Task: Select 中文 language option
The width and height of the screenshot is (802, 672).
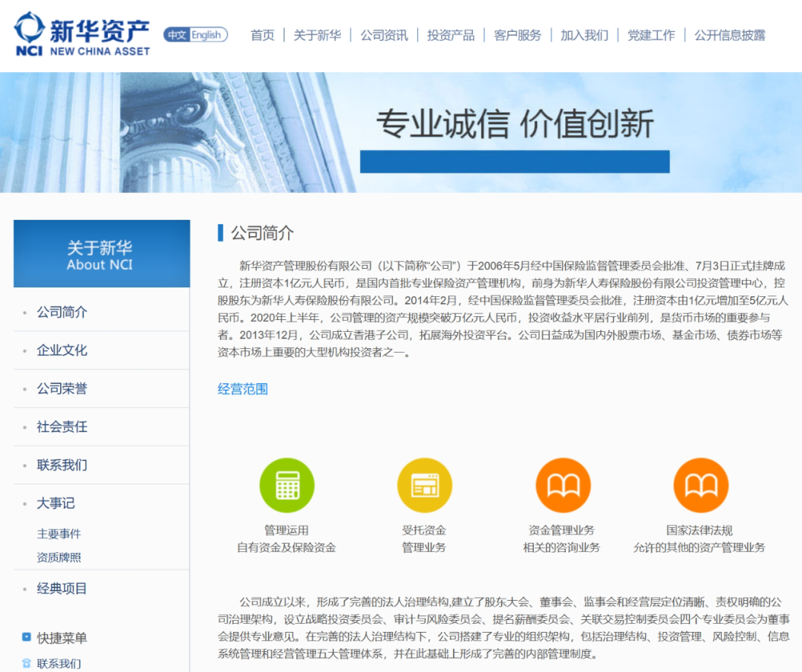Action: point(177,35)
